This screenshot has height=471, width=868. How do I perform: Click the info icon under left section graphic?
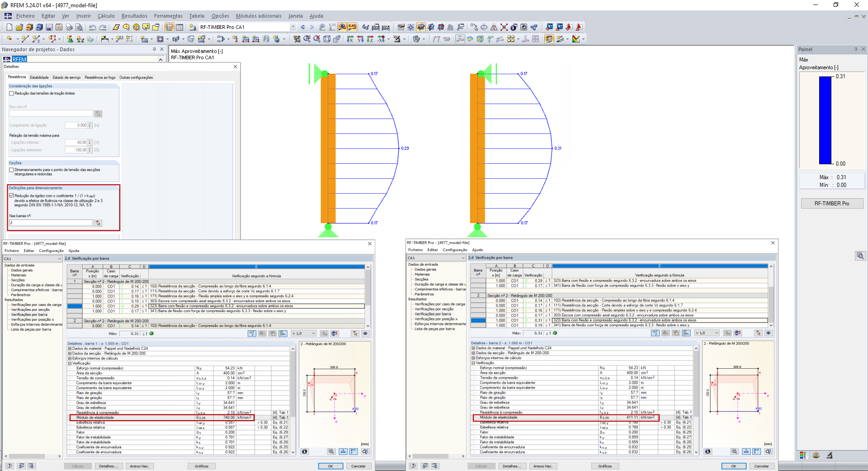305,452
